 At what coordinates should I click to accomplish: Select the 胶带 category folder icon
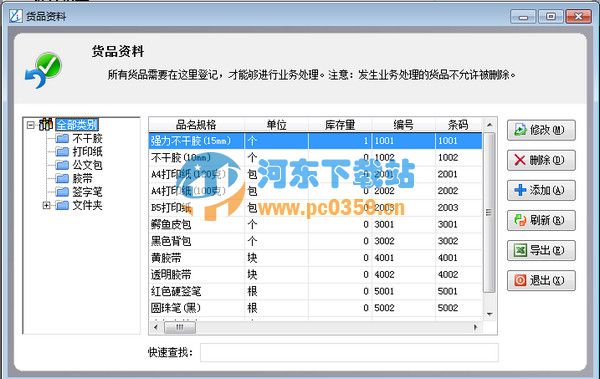pyautogui.click(x=62, y=178)
